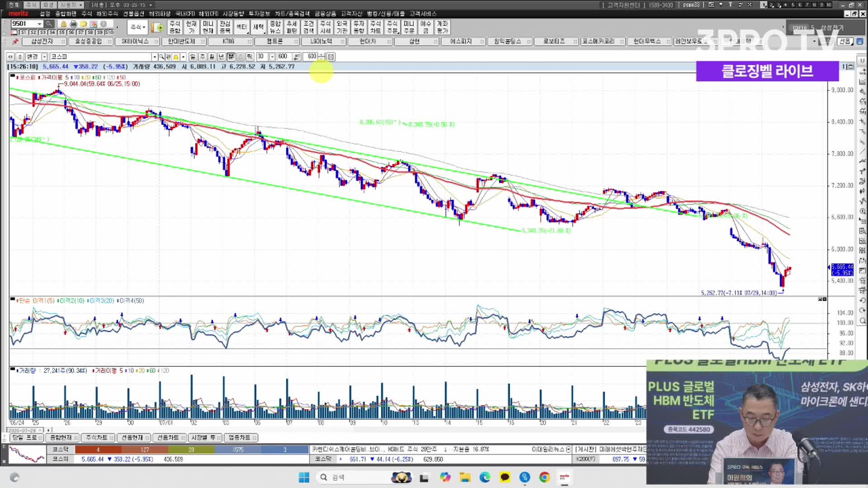Open Microsoft Edge from the taskbar

[485, 477]
